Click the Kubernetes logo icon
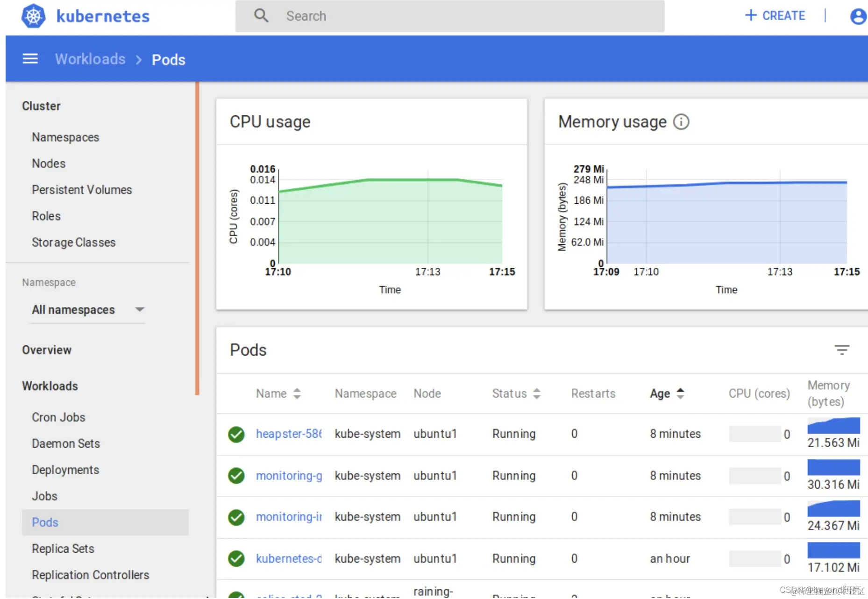The image size is (868, 599). (33, 16)
